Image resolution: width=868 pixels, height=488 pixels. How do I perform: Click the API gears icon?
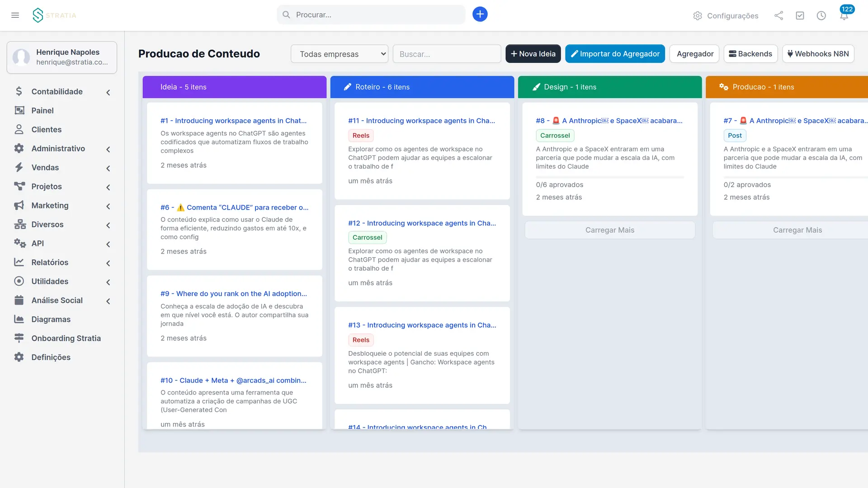click(x=20, y=244)
